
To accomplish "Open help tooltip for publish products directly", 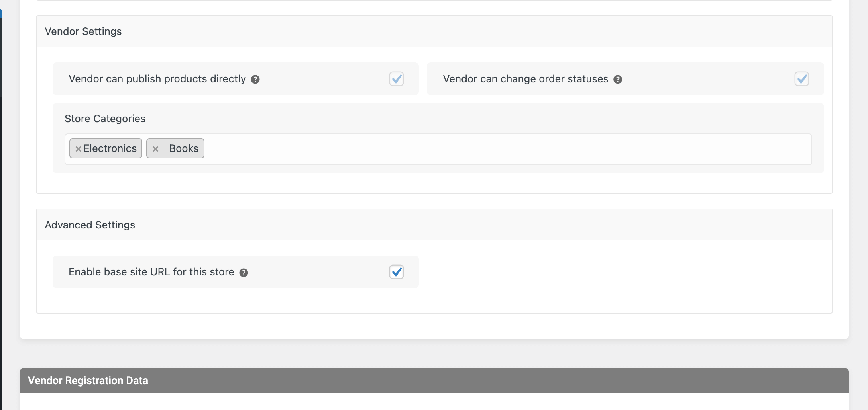I will pyautogui.click(x=255, y=80).
